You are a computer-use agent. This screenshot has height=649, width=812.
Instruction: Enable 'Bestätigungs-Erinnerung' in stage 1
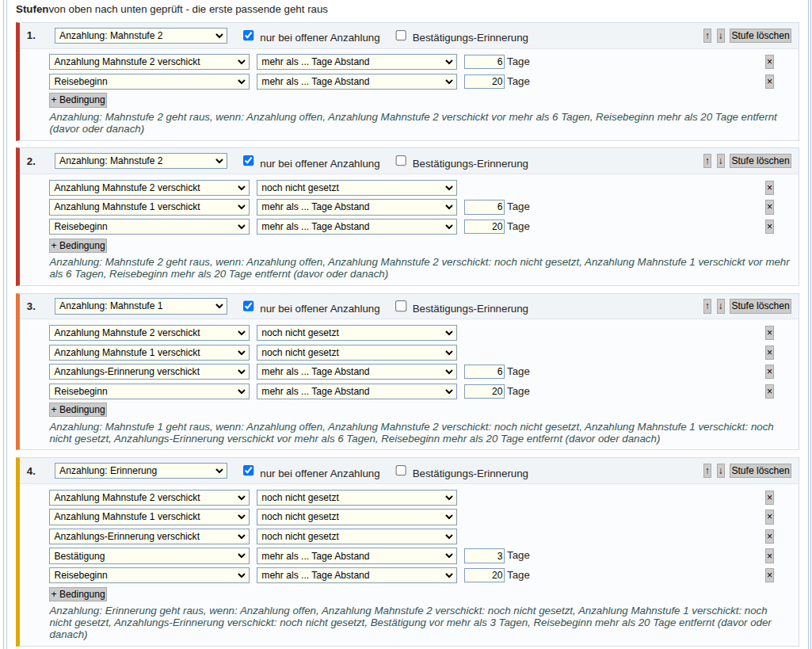pyautogui.click(x=401, y=35)
